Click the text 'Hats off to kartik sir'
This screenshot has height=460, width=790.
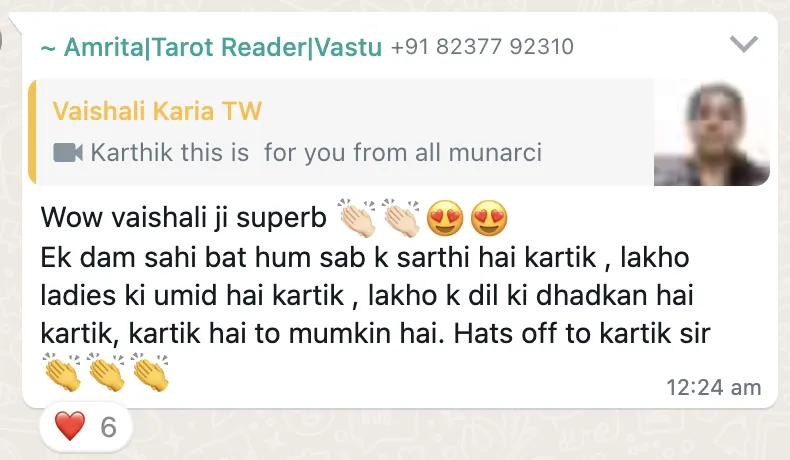(x=582, y=334)
